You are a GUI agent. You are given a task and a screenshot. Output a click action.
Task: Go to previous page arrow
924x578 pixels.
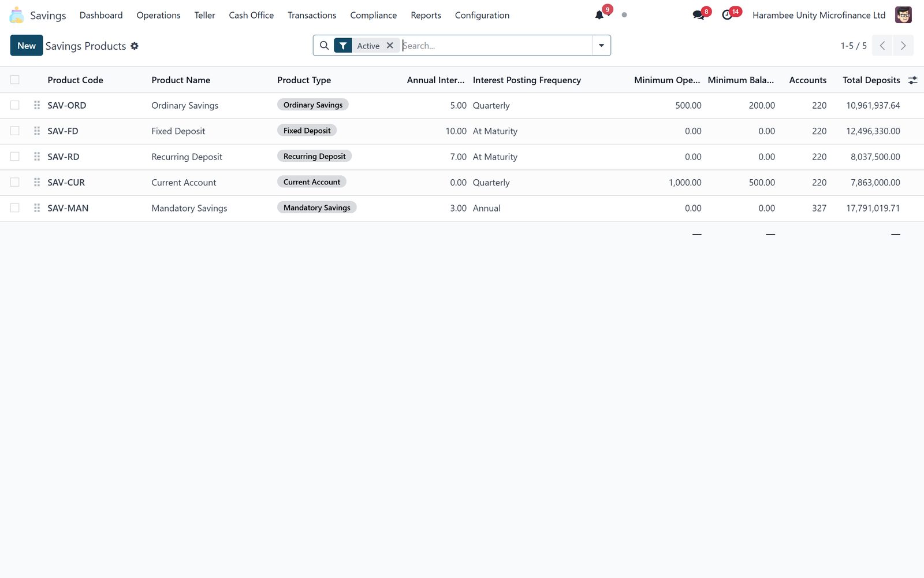coord(882,46)
